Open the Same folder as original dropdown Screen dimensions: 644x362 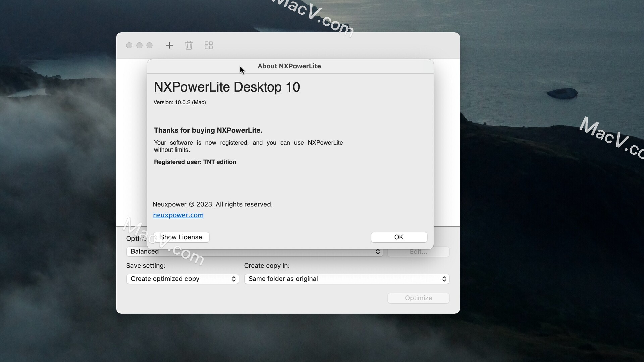347,279
